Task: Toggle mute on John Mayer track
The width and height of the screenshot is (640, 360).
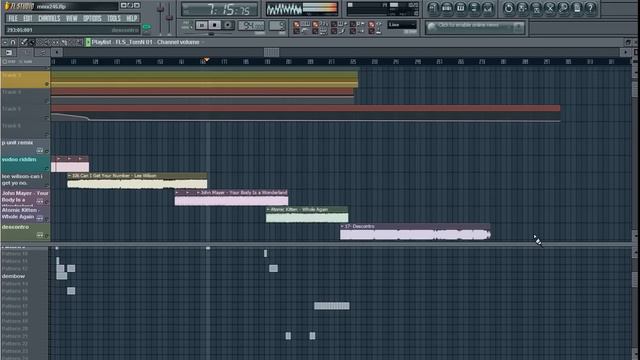Action: coord(47,202)
